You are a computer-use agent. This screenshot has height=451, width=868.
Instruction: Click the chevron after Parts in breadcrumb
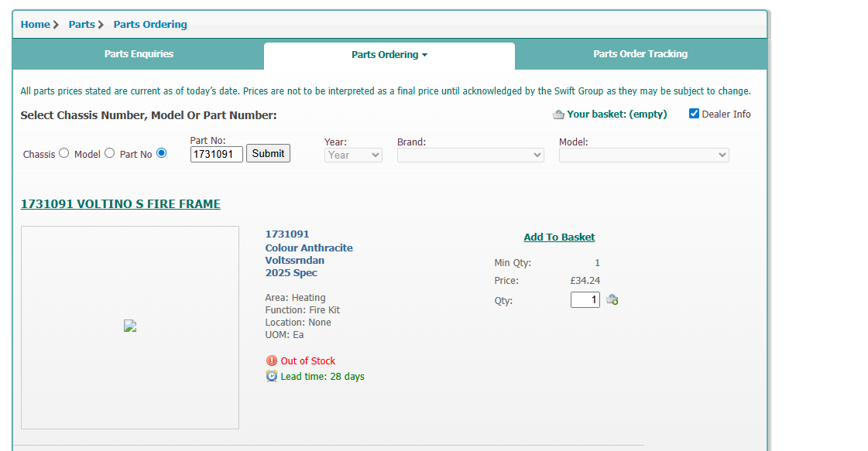[x=101, y=25]
